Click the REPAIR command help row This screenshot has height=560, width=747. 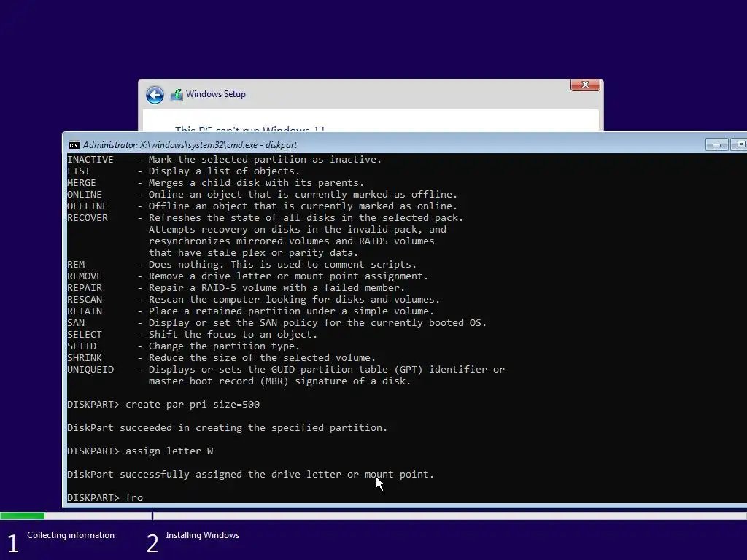(x=236, y=287)
